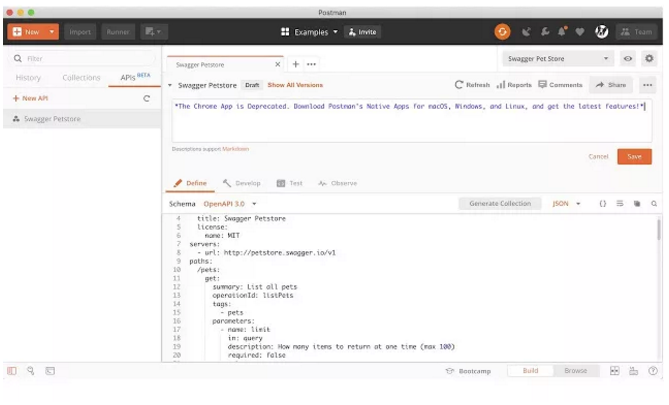Open the Postman console icon
This screenshot has width=669, height=405.
coord(50,371)
